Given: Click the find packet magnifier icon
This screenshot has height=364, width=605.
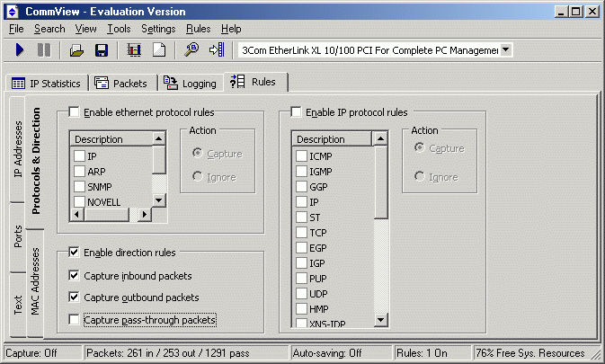Looking at the screenshot, I should pyautogui.click(x=191, y=50).
